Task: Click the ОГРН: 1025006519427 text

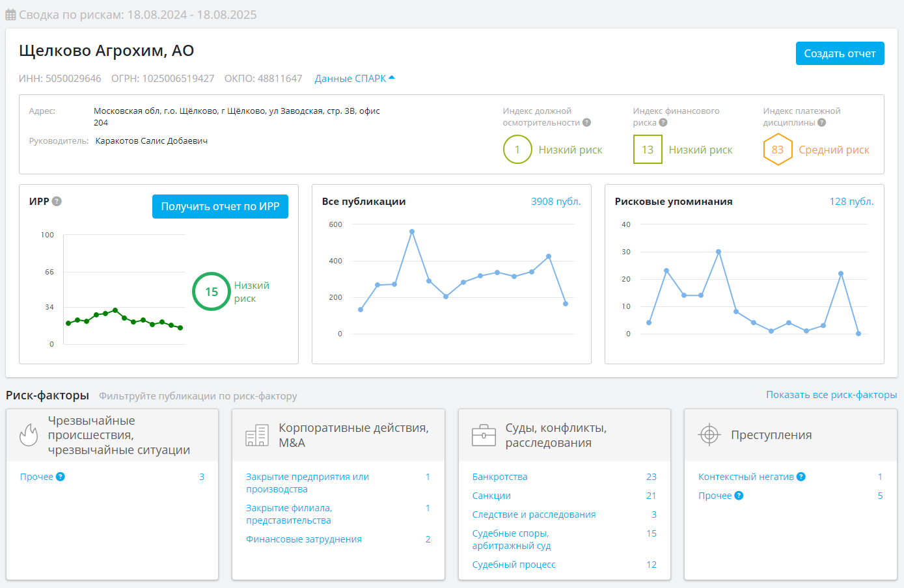Action: (163, 78)
